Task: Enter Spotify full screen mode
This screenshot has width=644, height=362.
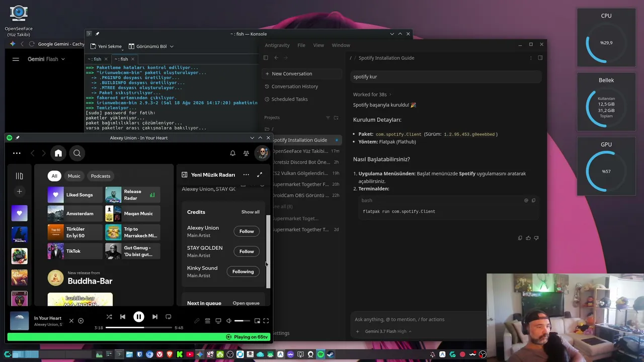Action: tap(266, 321)
